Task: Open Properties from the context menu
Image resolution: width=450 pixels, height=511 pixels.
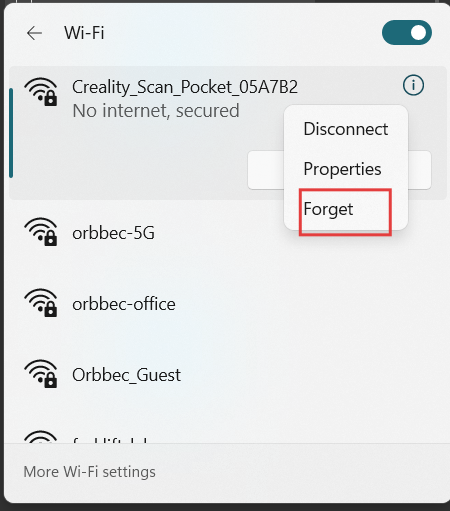Action: tap(342, 169)
